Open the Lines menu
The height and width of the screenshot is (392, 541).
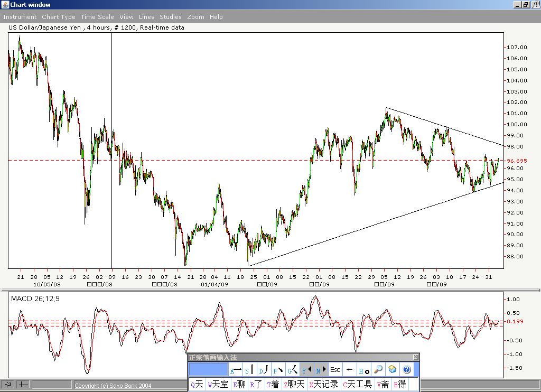pyautogui.click(x=146, y=17)
